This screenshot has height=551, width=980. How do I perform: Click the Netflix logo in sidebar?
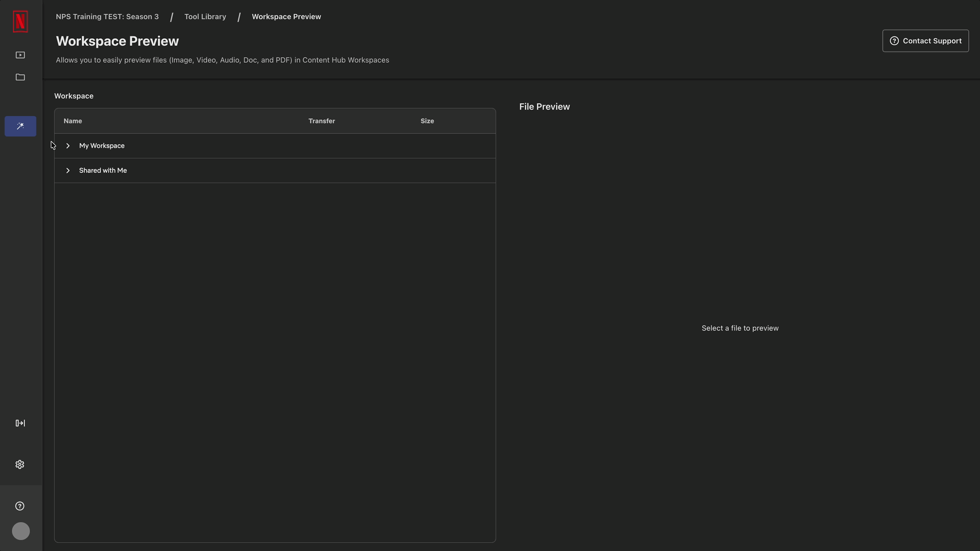(20, 21)
